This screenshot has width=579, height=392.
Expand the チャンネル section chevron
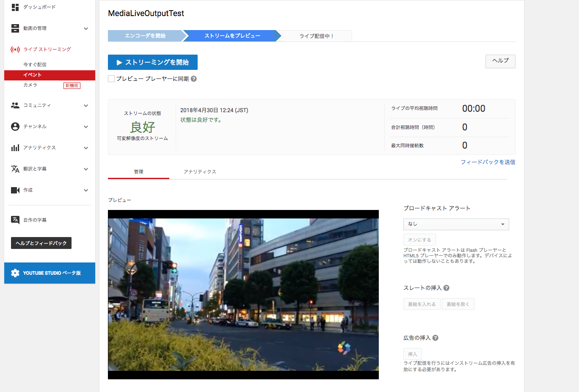point(86,127)
